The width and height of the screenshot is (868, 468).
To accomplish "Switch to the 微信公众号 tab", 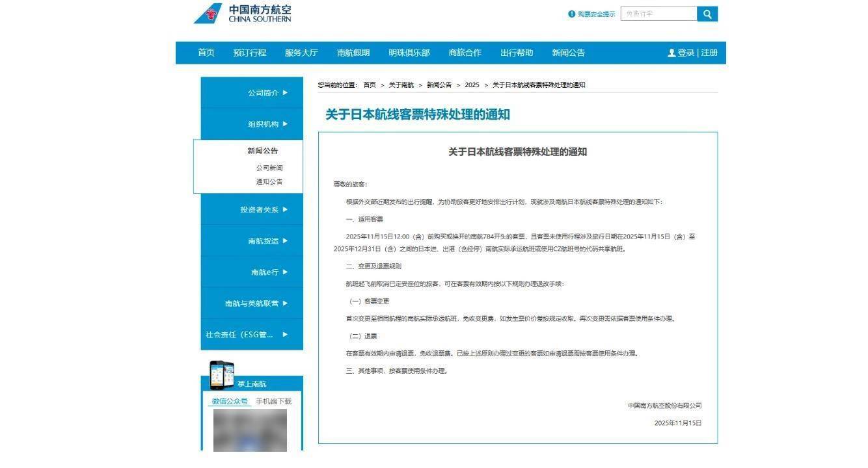I will (x=230, y=402).
